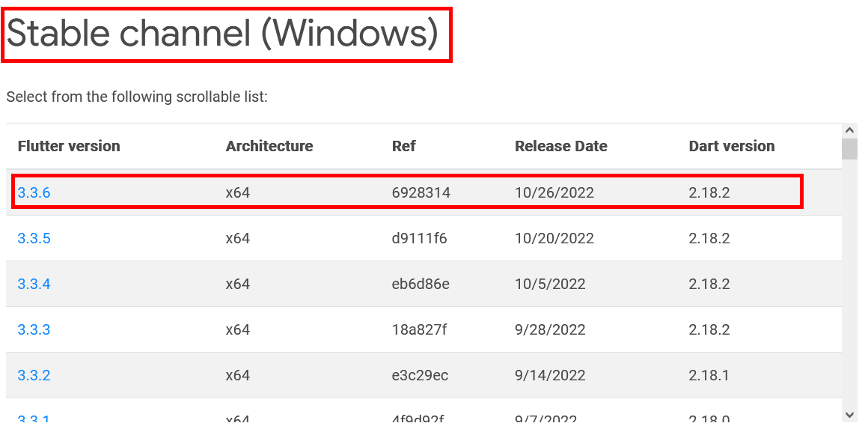Click the 'Dart version' column header
868x435 pixels.
click(x=732, y=146)
